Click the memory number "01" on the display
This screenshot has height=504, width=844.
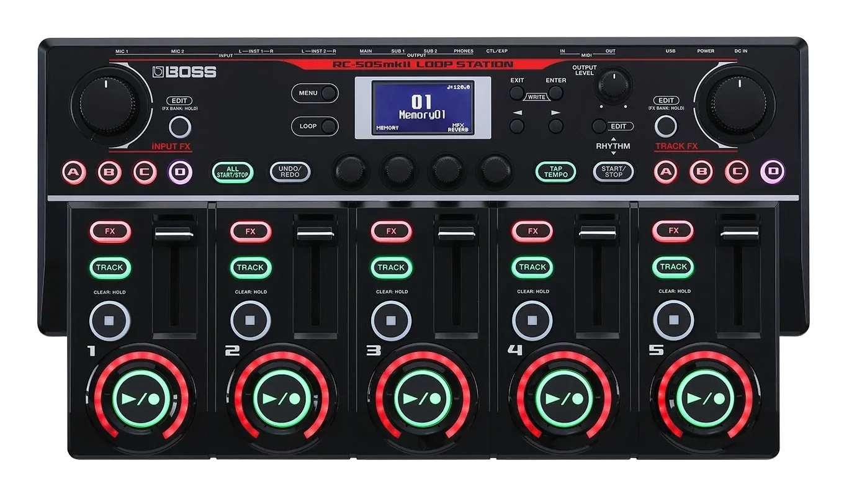pyautogui.click(x=421, y=101)
